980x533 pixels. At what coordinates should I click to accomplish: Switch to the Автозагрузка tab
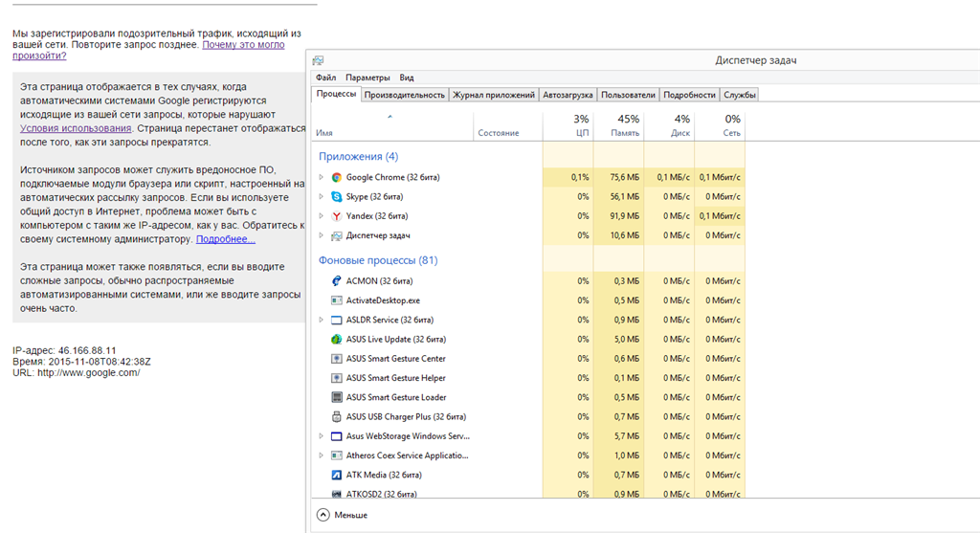click(x=568, y=95)
